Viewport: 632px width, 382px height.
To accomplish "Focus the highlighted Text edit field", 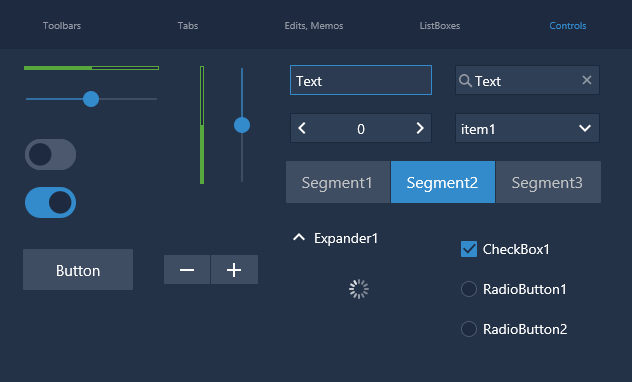I will [x=361, y=80].
